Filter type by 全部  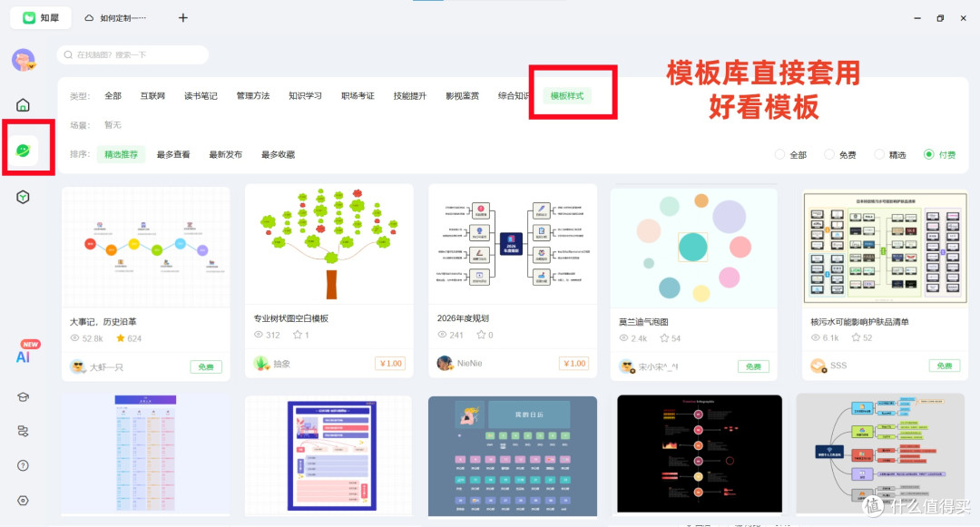tap(113, 95)
